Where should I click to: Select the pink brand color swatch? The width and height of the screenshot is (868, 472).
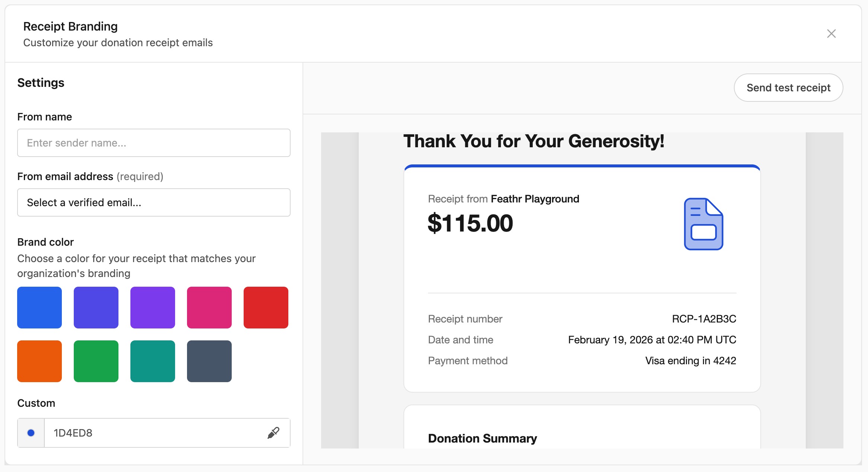209,308
